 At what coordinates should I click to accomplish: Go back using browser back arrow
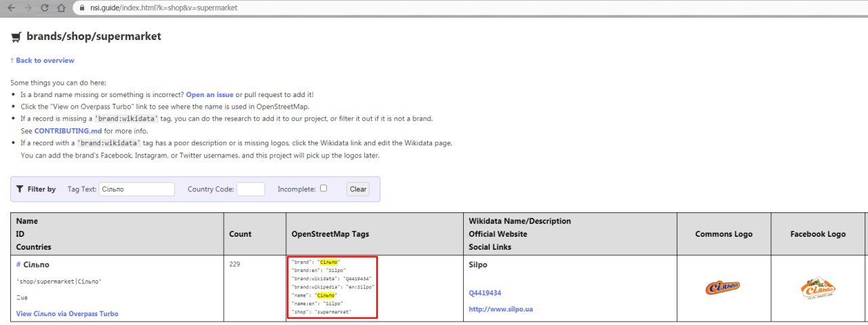tap(11, 8)
